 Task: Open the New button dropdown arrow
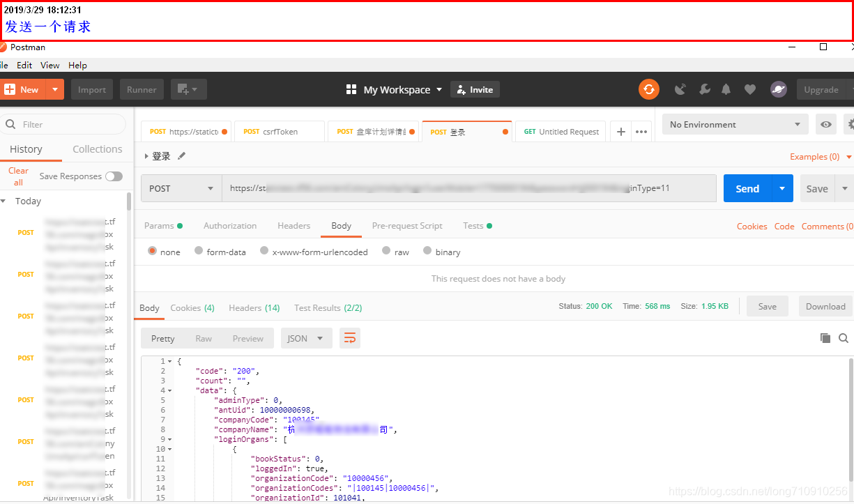55,89
